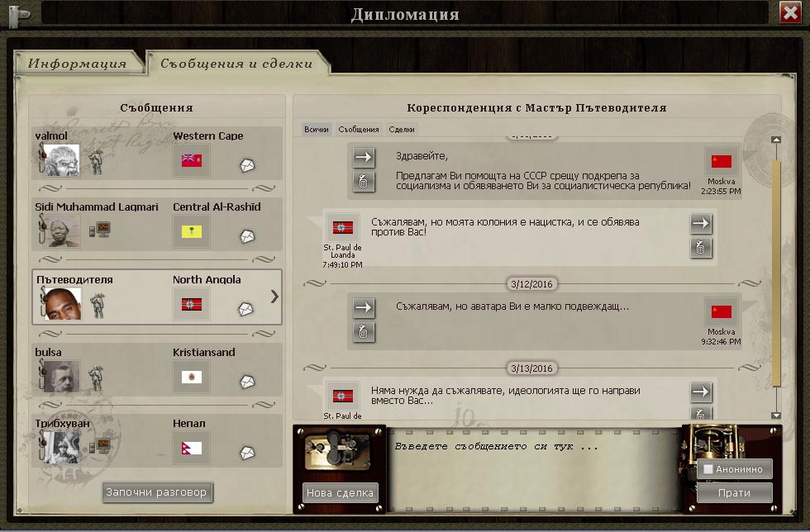
Task: Click trash icon on the 7:49:10 PM message
Action: pyautogui.click(x=701, y=248)
